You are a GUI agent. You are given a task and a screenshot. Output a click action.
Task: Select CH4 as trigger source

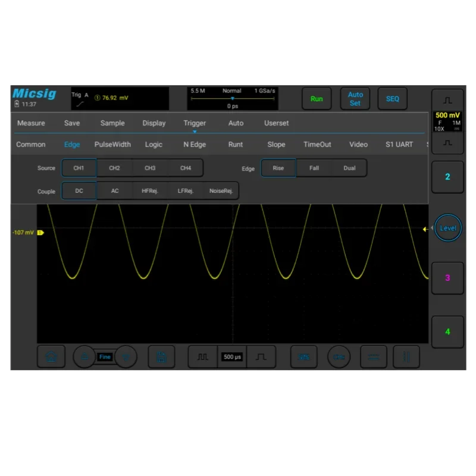[x=186, y=168]
